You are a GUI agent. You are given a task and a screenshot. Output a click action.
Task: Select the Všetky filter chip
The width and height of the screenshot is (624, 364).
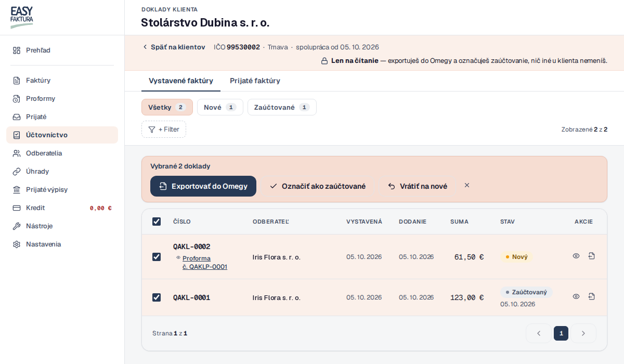(x=167, y=107)
